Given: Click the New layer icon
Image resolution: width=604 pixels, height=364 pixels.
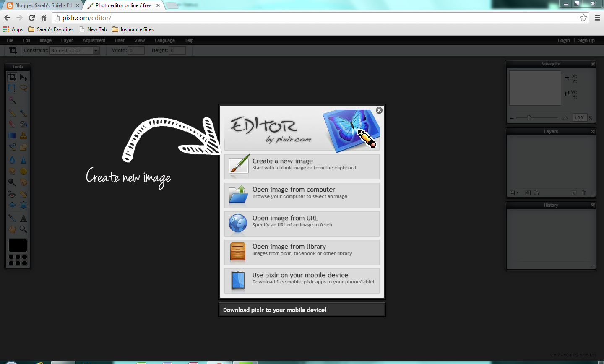Looking at the screenshot, I should pyautogui.click(x=574, y=193).
